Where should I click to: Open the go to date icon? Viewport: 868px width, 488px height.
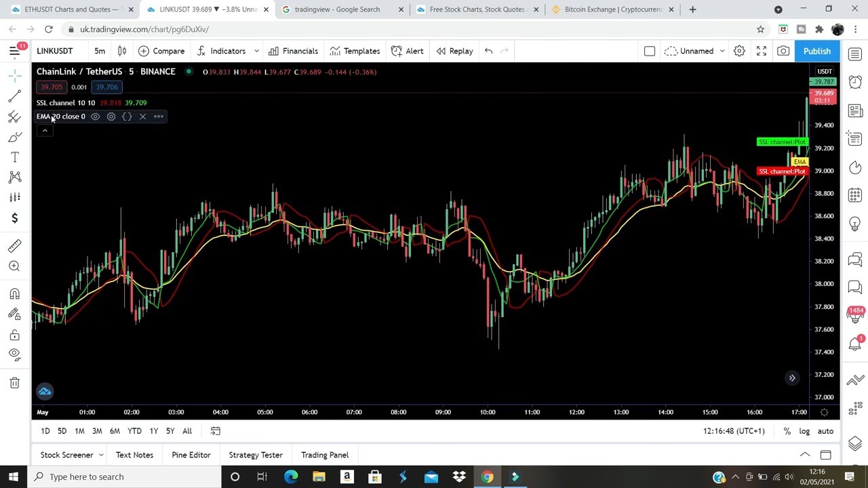point(216,431)
